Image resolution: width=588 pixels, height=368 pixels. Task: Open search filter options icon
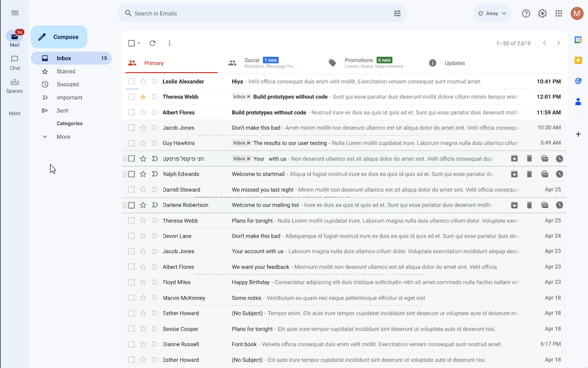tap(397, 14)
